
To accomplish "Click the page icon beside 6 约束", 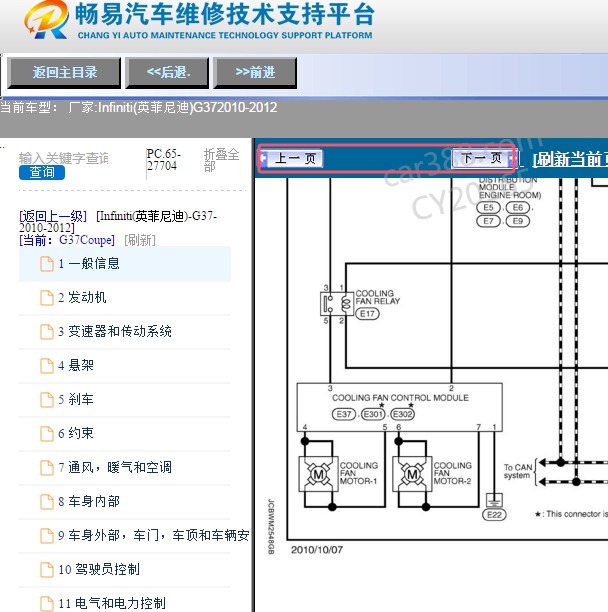I will click(47, 434).
